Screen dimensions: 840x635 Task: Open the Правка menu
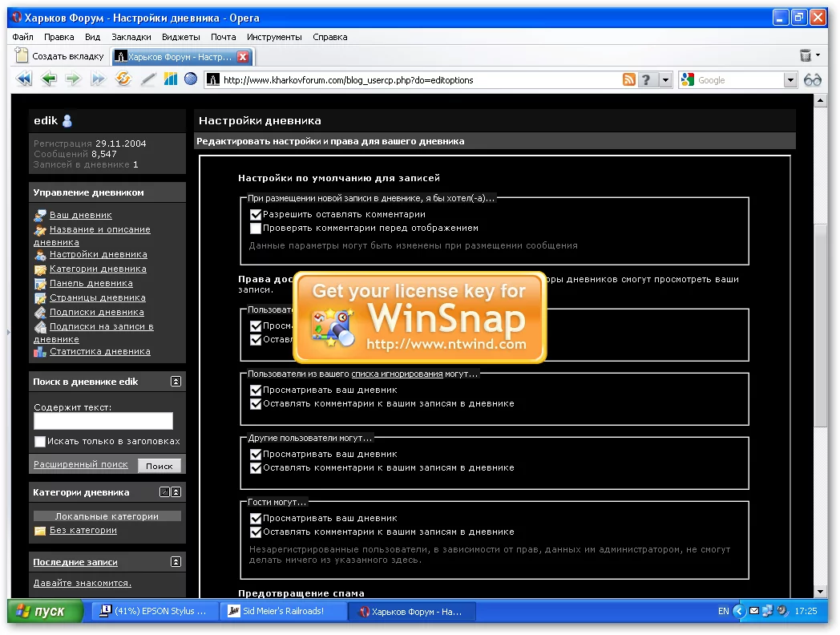coord(59,37)
